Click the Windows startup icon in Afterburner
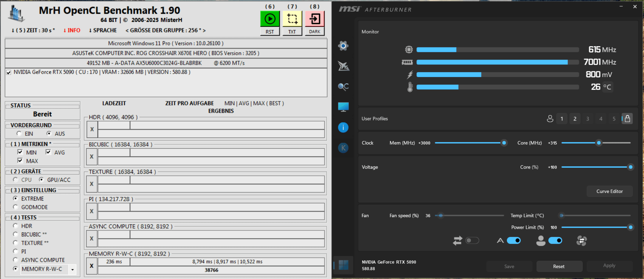 [343, 265]
